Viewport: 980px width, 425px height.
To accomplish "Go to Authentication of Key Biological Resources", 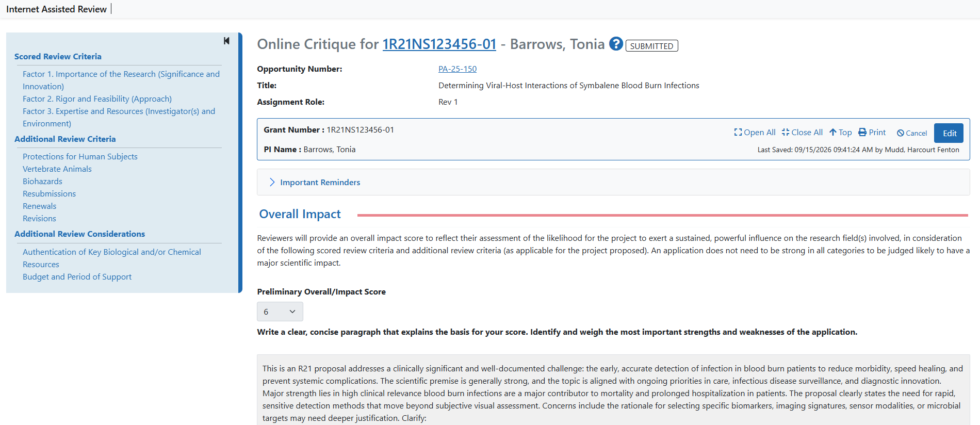I will 112,258.
